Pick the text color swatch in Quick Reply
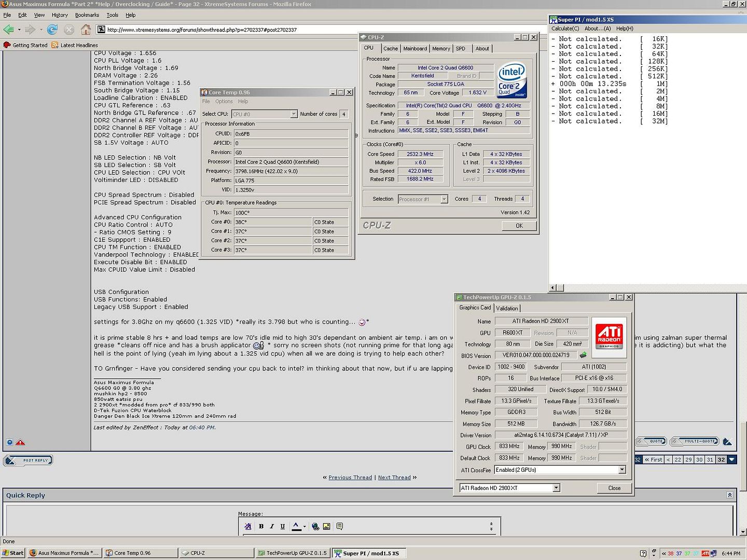Image resolution: width=747 pixels, height=560 pixels. [x=296, y=526]
